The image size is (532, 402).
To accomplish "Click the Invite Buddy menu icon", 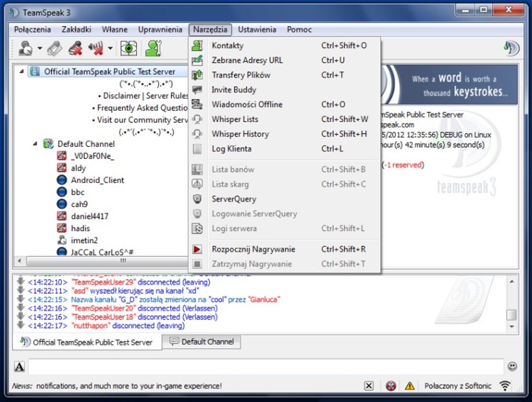I will [197, 90].
